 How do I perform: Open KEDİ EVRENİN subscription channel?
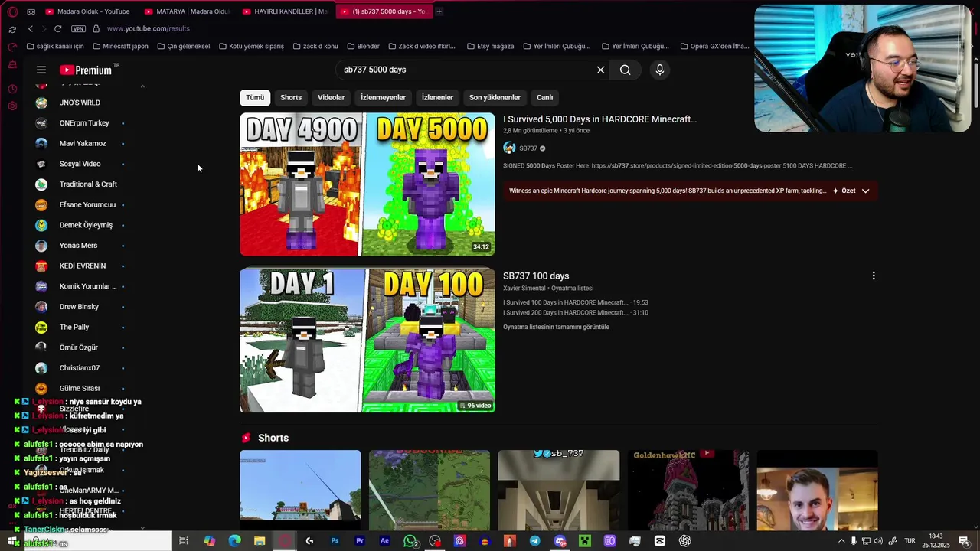[83, 266]
